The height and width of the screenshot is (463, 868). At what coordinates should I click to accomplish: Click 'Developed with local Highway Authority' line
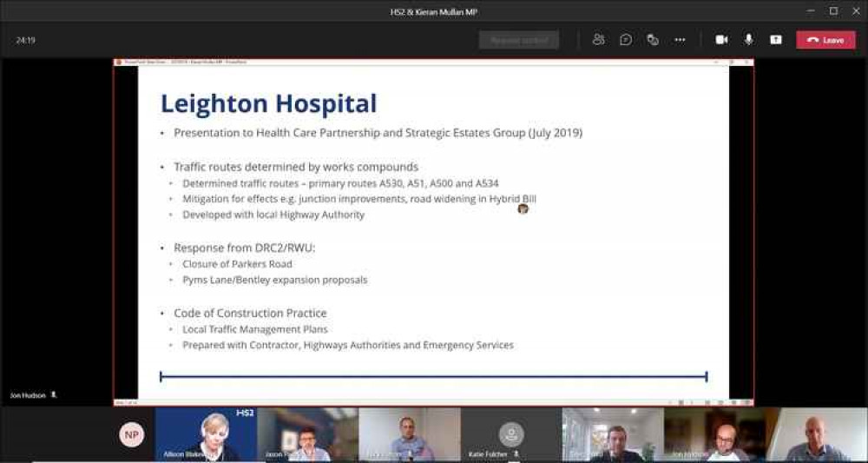273,215
